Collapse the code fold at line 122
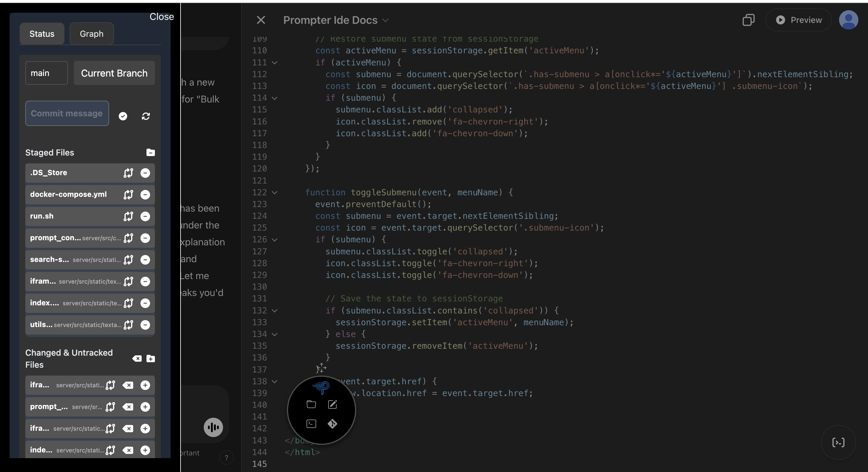 coord(275,193)
